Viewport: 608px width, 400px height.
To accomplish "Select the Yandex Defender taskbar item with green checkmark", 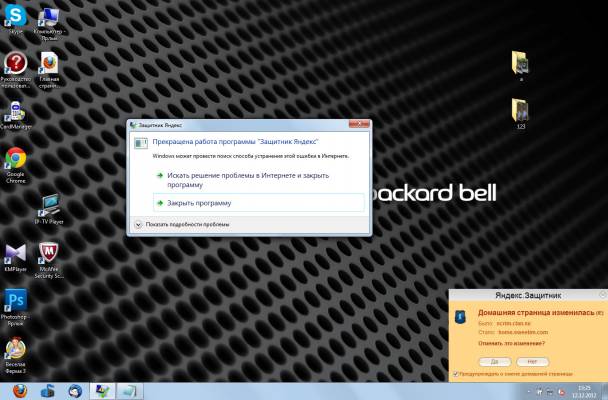I will 102,391.
